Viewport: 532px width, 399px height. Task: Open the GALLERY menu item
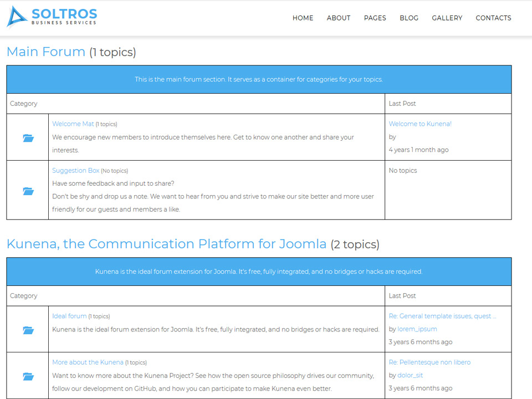tap(447, 18)
